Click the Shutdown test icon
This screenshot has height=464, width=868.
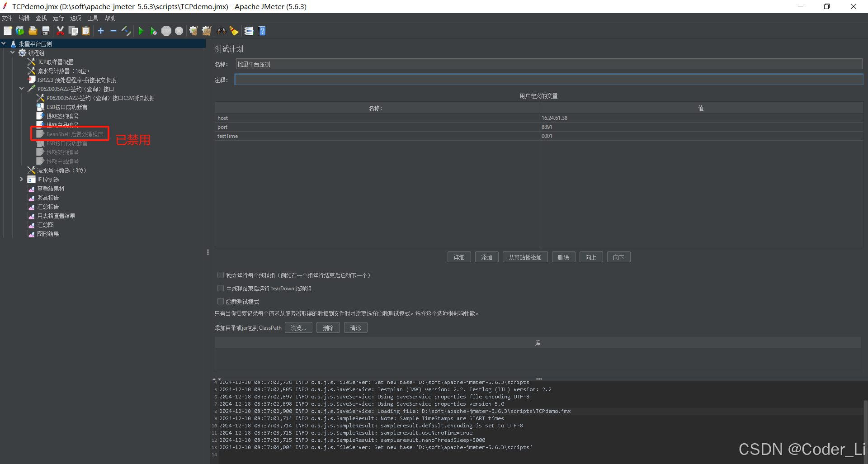tap(179, 31)
